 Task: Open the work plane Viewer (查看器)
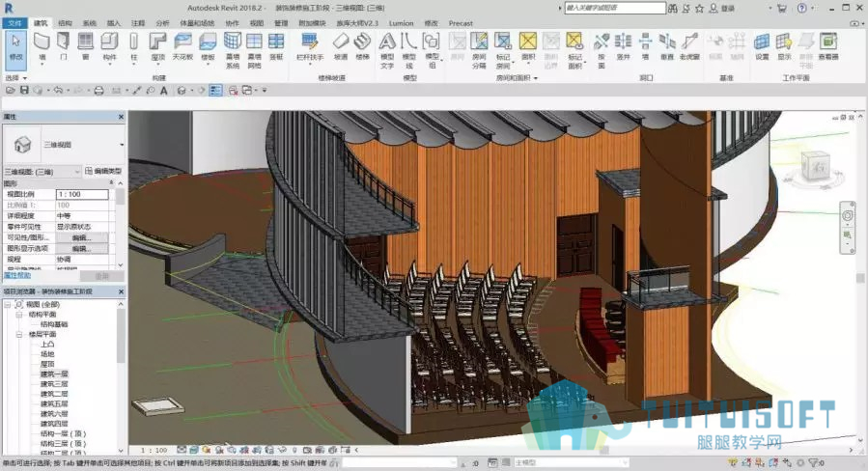[828, 46]
